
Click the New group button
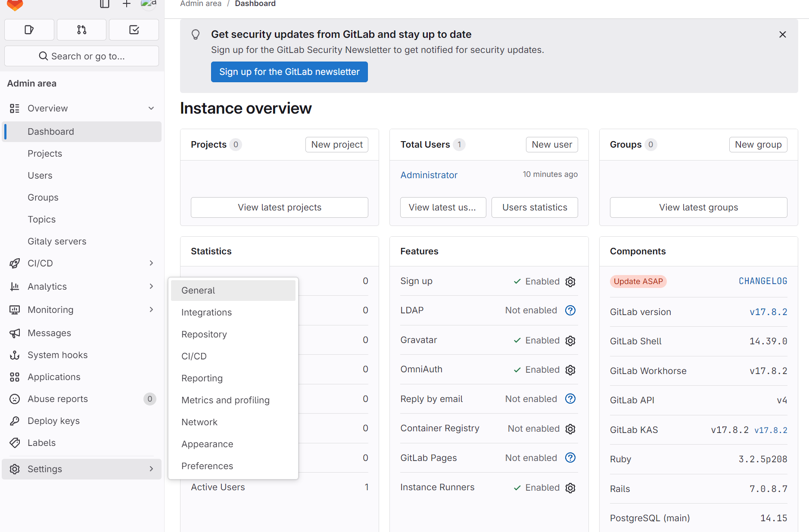pyautogui.click(x=758, y=145)
